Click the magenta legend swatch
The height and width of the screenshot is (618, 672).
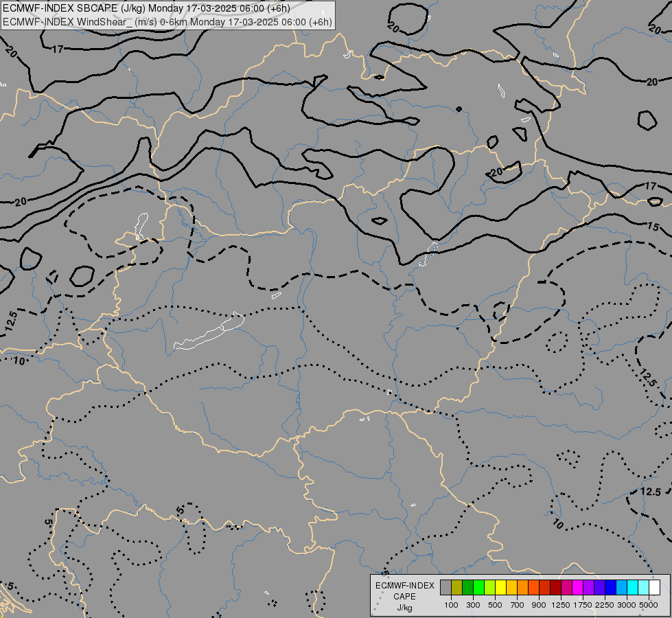[x=578, y=588]
